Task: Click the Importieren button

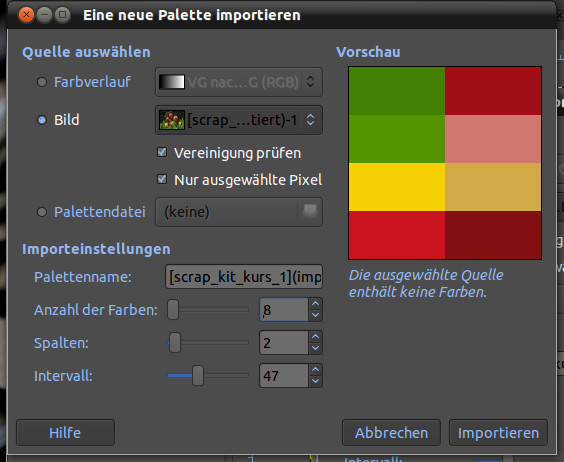Action: pos(498,432)
